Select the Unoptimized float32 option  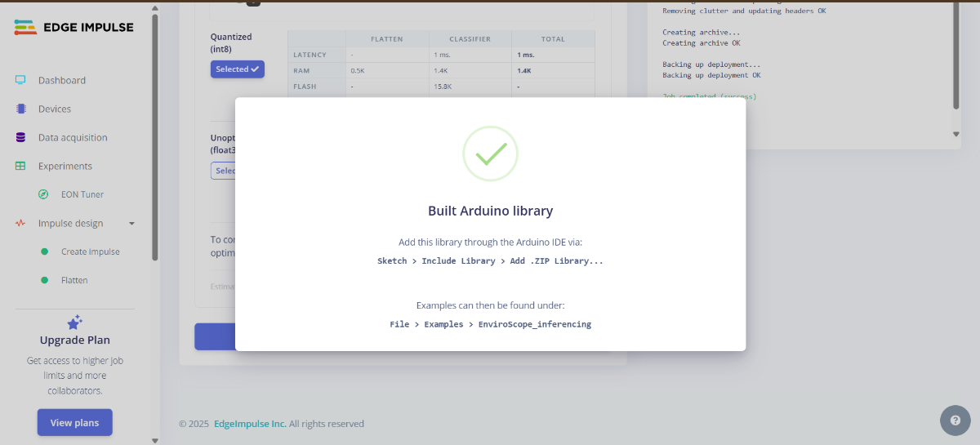click(x=223, y=171)
